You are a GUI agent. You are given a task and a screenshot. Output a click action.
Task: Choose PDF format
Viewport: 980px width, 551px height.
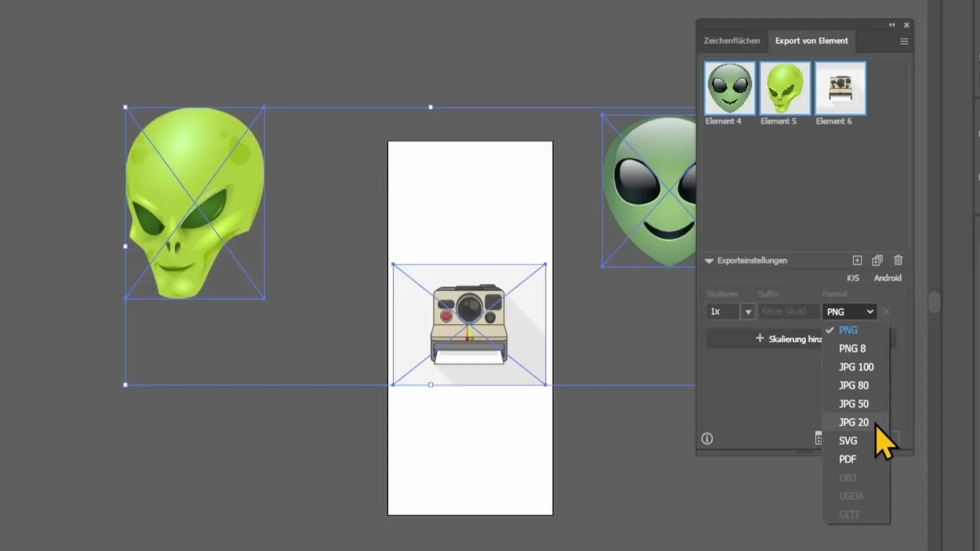[x=856, y=459]
